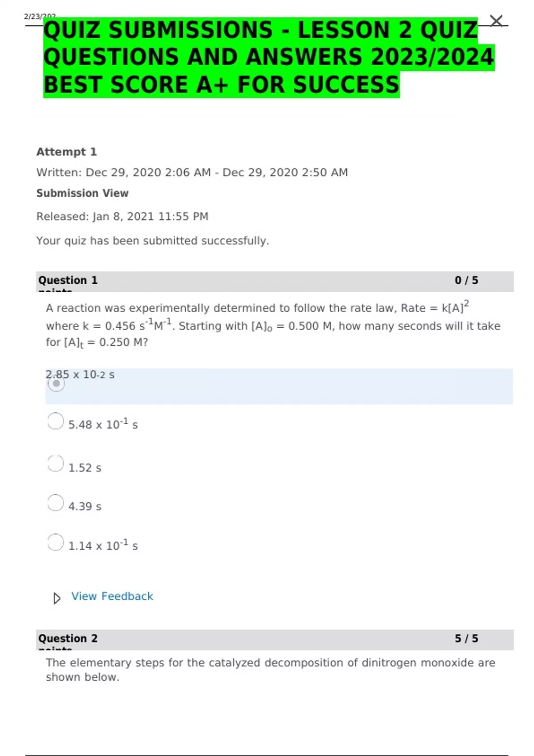This screenshot has height=756, width=534.
Task: Click the X close icon at top right
Action: 495,20
